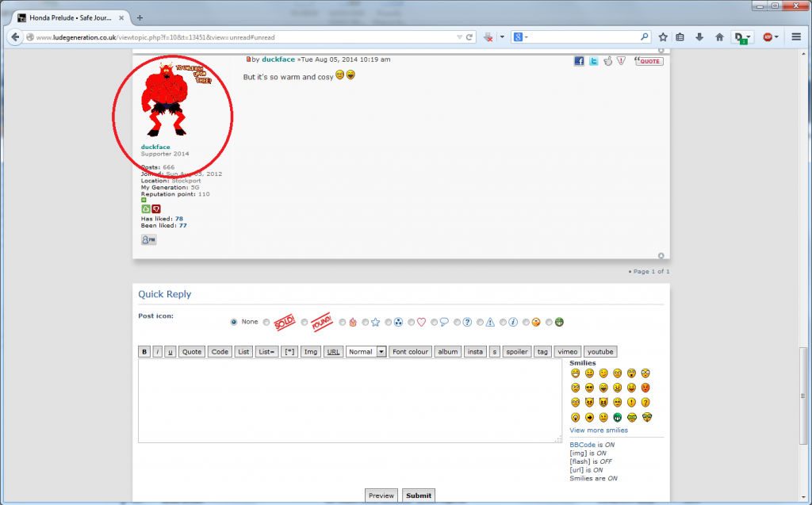The width and height of the screenshot is (812, 505).
Task: Click the duckface username link under the avatar
Action: [x=155, y=147]
